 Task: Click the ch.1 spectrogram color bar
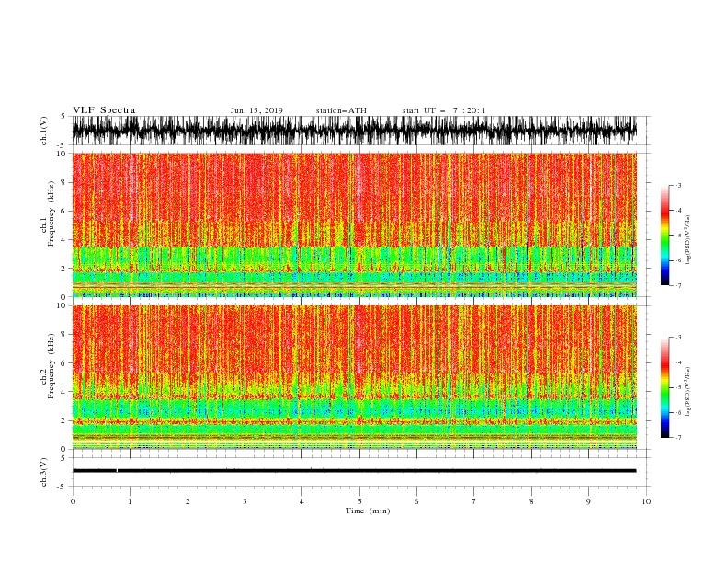click(x=665, y=236)
